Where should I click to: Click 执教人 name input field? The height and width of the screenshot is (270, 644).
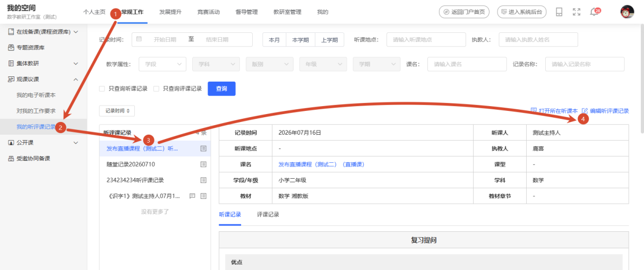click(538, 39)
